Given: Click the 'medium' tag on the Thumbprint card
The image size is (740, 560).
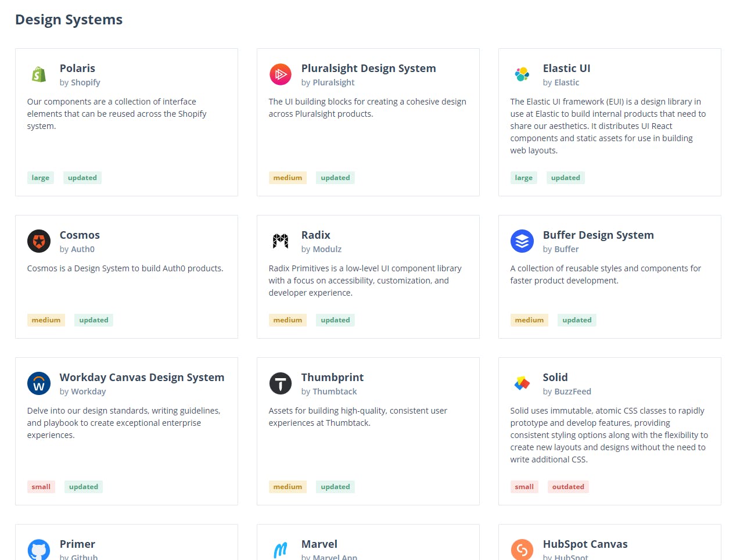Looking at the screenshot, I should point(288,487).
